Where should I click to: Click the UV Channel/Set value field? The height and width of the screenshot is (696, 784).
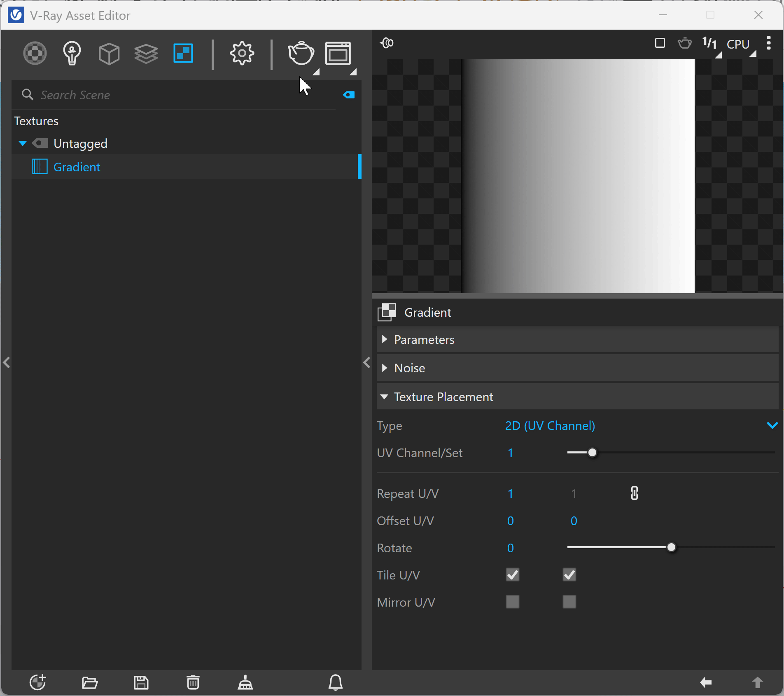point(511,453)
